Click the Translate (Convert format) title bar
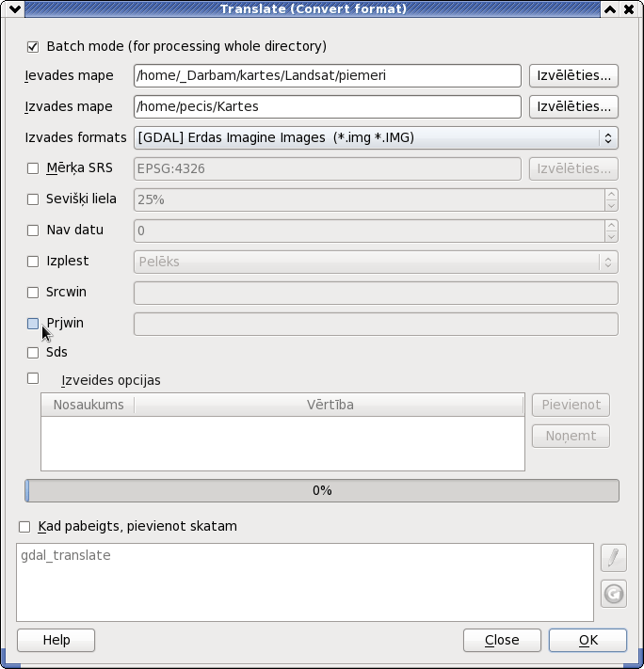The width and height of the screenshot is (644, 669). [x=313, y=9]
